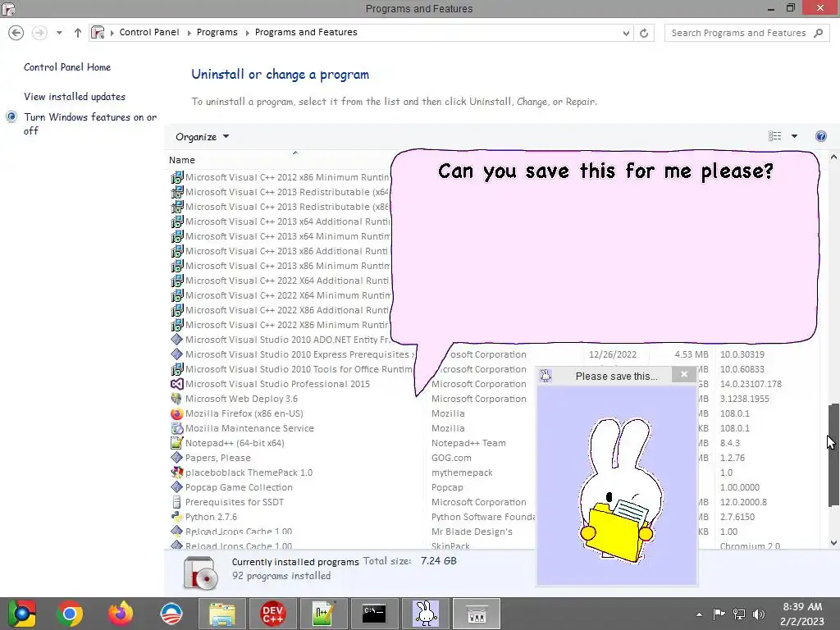
Task: Select Mozilla Firefox (x86 en-US) icon
Action: point(177,413)
